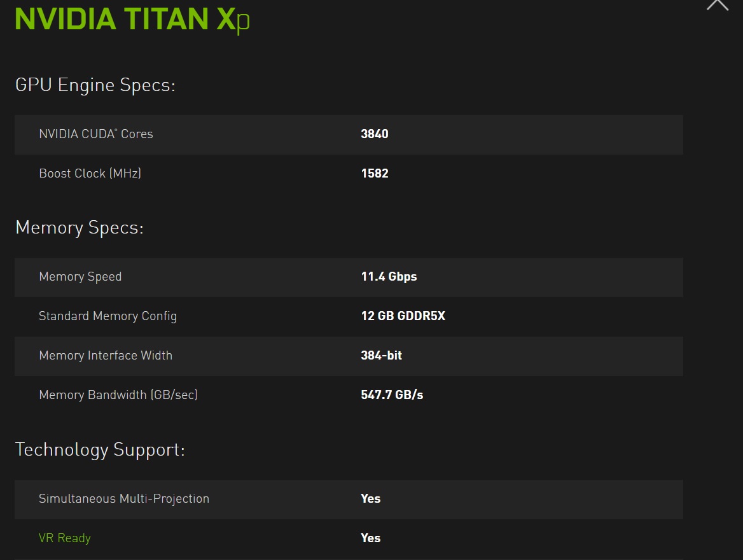Select the 3840 CUDA cores value
The width and height of the screenshot is (743, 560).
coord(374,134)
